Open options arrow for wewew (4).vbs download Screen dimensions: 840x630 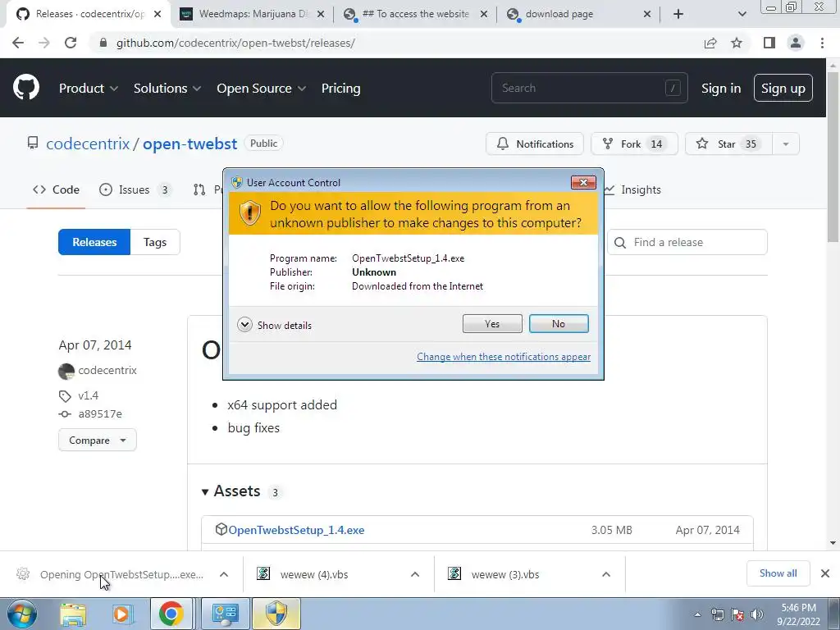pyautogui.click(x=414, y=574)
